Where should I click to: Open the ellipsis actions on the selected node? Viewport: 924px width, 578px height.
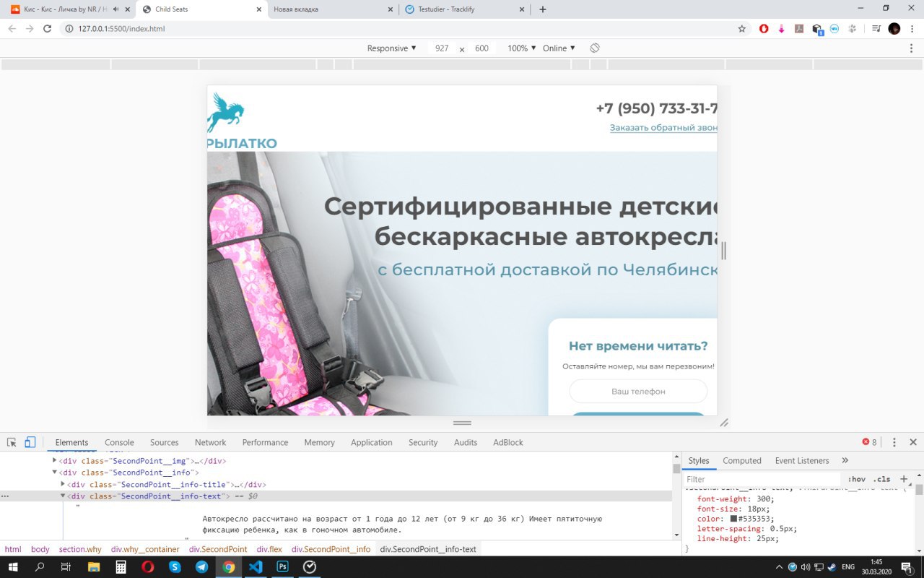pyautogui.click(x=5, y=496)
